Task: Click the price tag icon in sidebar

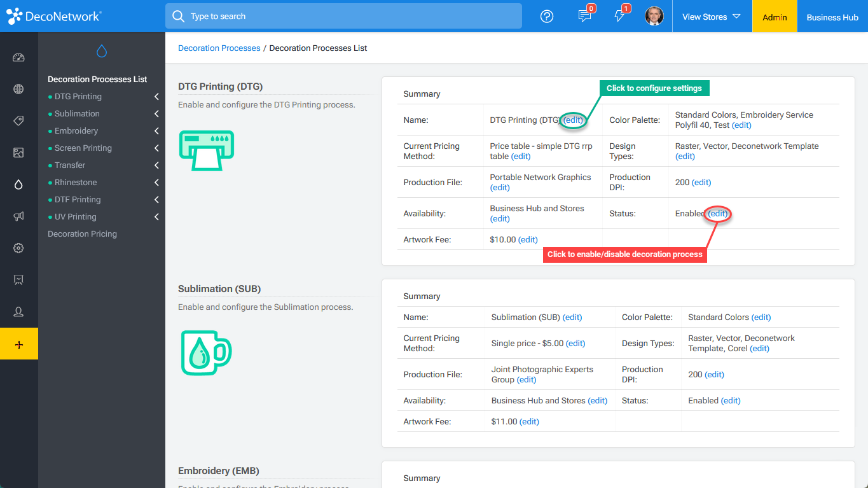Action: (19, 121)
